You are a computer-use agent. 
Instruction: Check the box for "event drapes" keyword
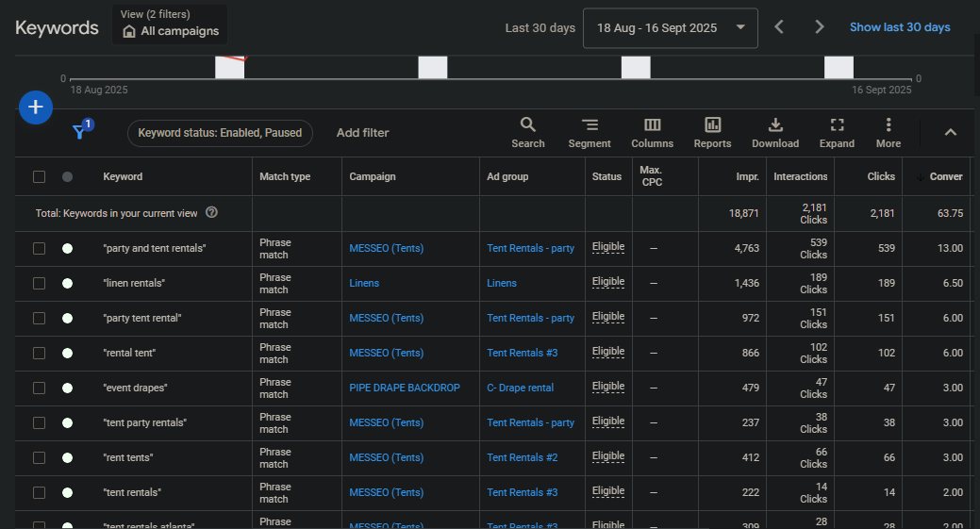tap(39, 388)
